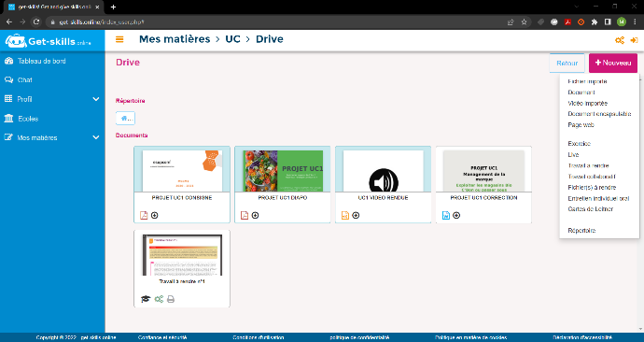Expand the Profil sidebar chevron

96,99
